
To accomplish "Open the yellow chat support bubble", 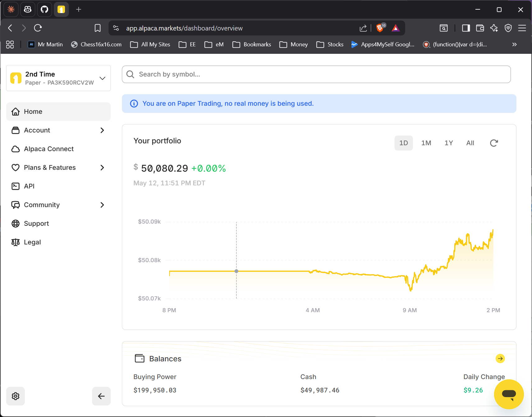I will point(509,394).
